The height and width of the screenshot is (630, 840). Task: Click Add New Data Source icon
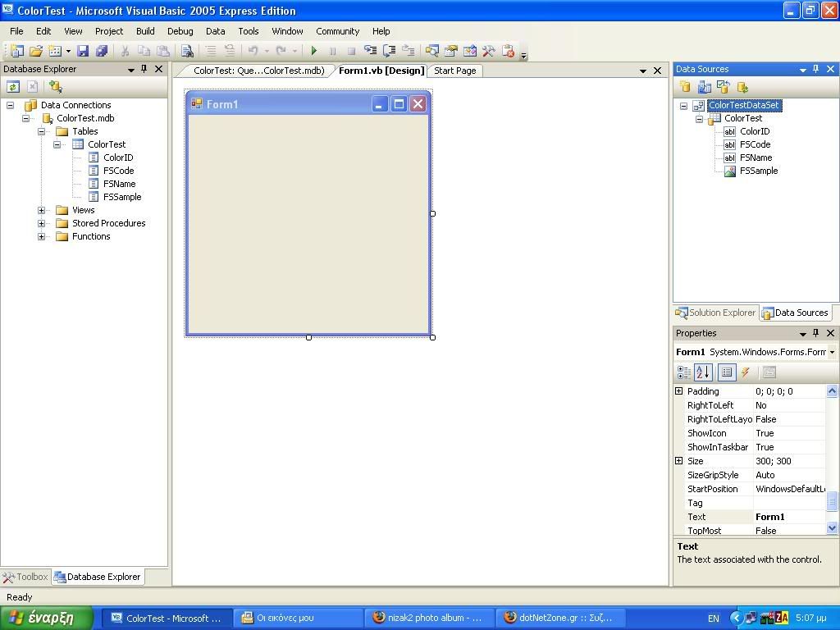(x=685, y=87)
